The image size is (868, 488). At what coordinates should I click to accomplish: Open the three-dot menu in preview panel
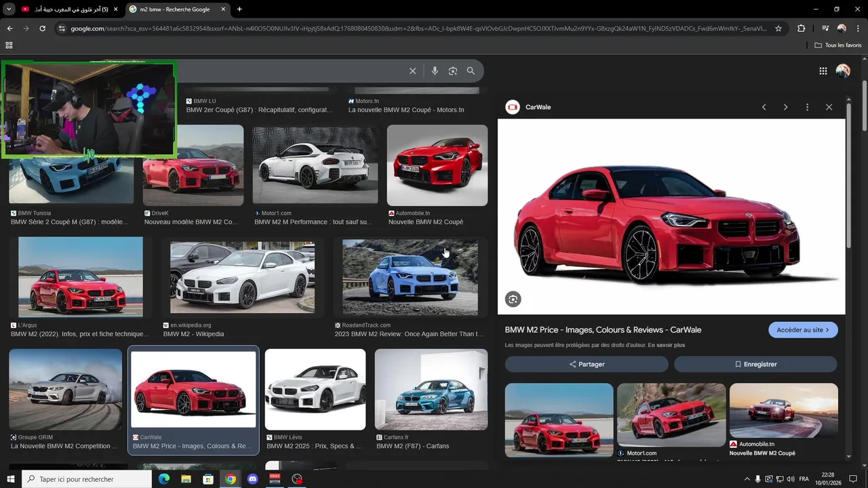pos(807,107)
